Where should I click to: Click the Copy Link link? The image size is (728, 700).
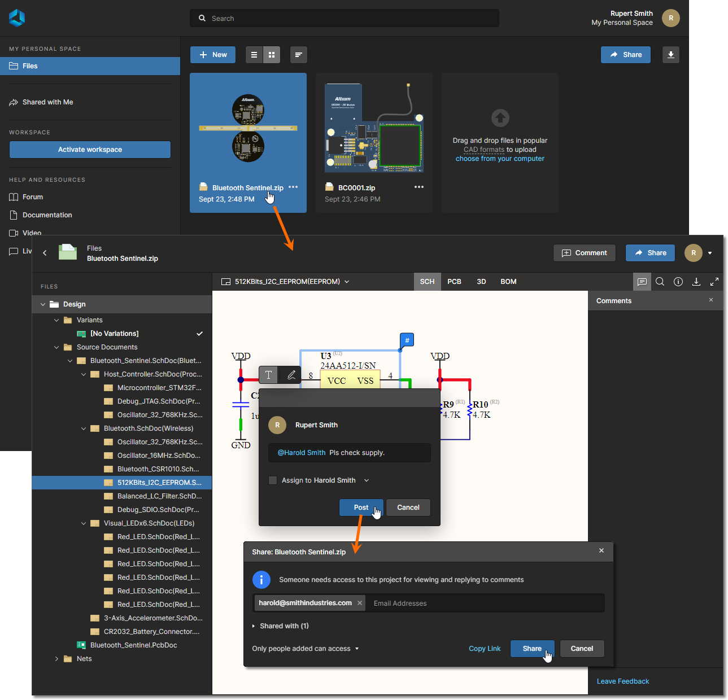tap(485, 649)
